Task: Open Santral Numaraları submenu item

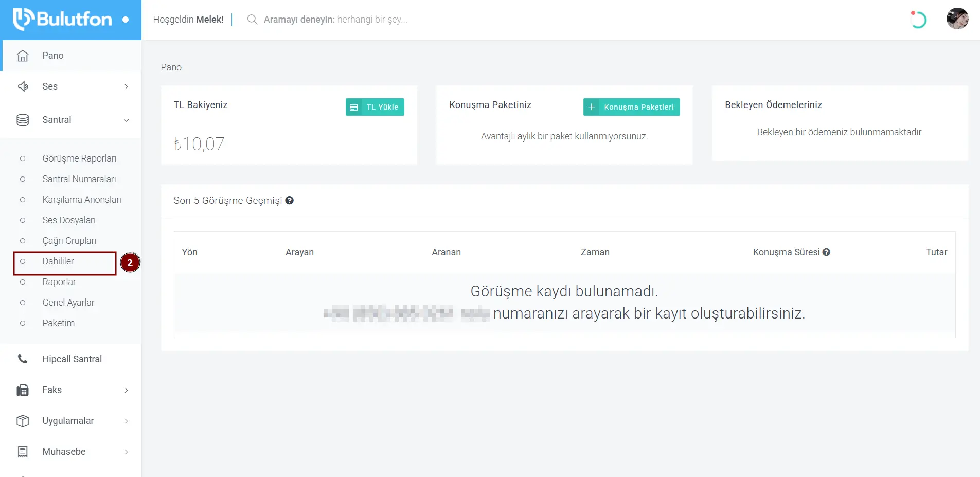Action: (x=79, y=179)
